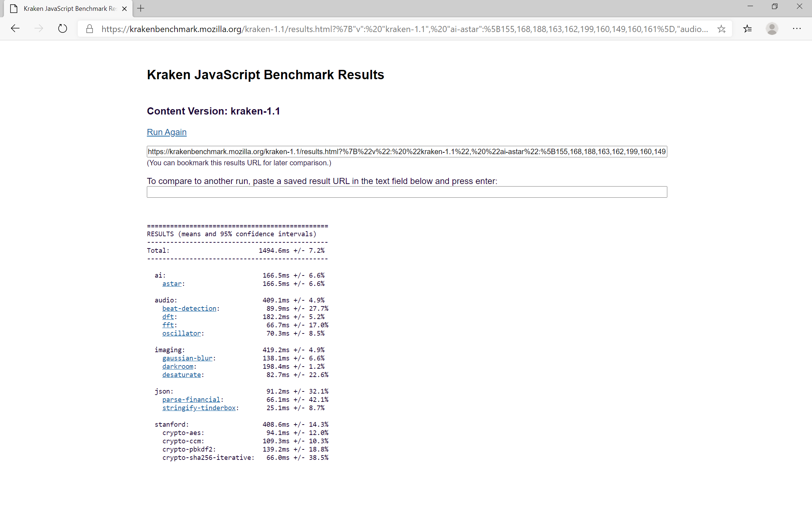Screen dimensions: 812x520
Task: Open the darkroom test link
Action: (x=178, y=367)
